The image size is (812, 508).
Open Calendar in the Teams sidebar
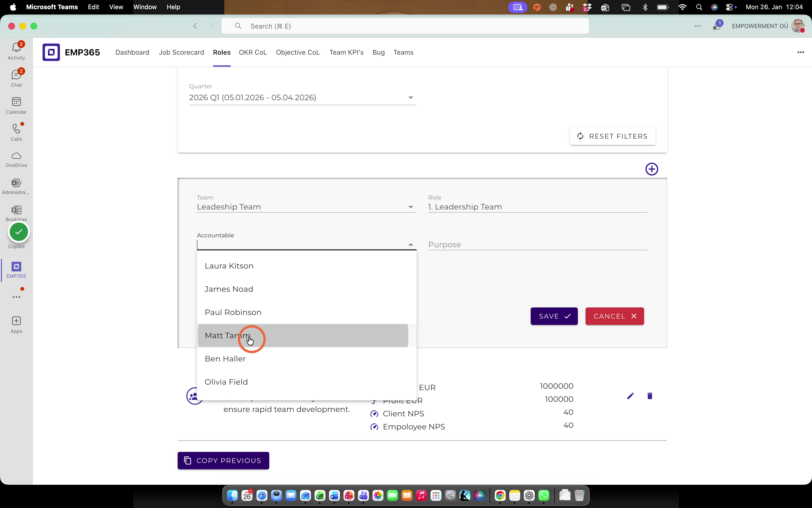(16, 105)
